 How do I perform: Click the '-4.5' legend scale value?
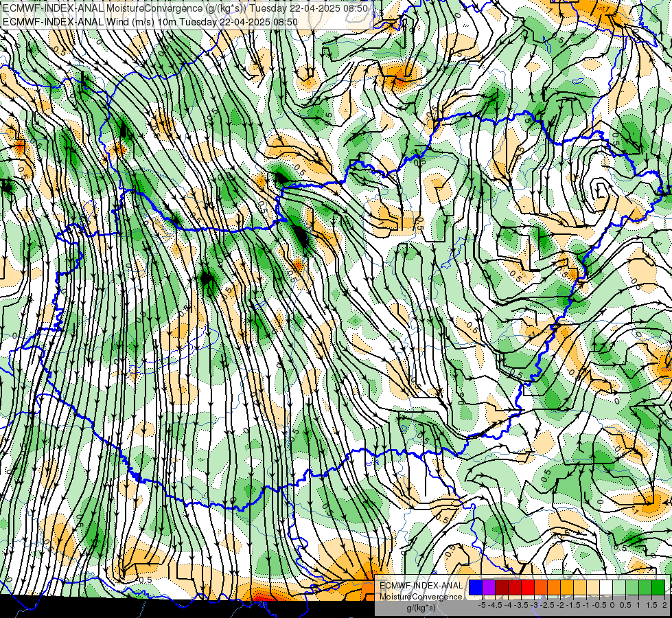(496, 605)
